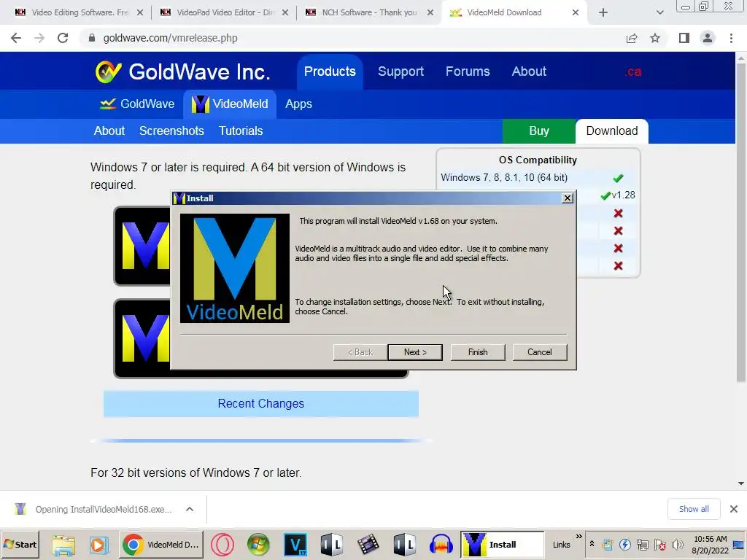Open the Install taskbar button
747x560 pixels.
(502, 545)
